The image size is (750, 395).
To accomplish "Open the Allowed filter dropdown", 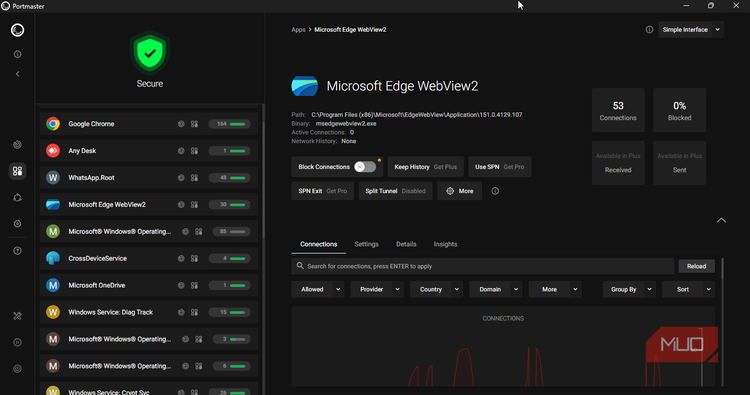I will click(318, 289).
